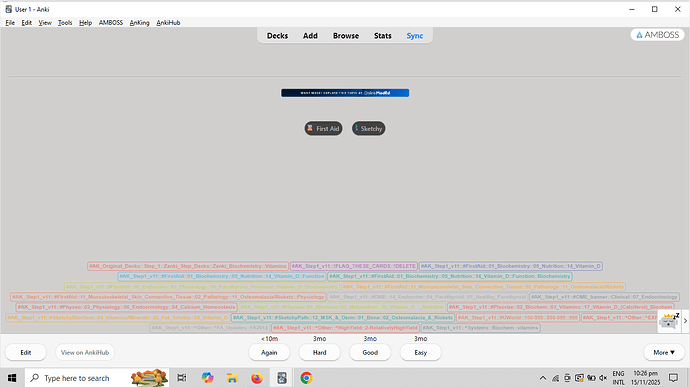
Task: Click the blue 14_Vitamin_D::Function tag
Action: [222, 276]
